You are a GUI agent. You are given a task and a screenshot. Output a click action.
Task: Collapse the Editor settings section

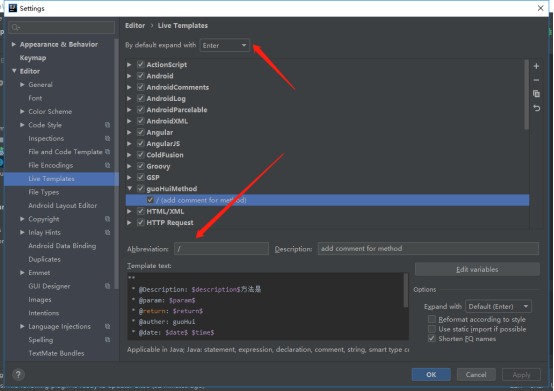click(14, 71)
